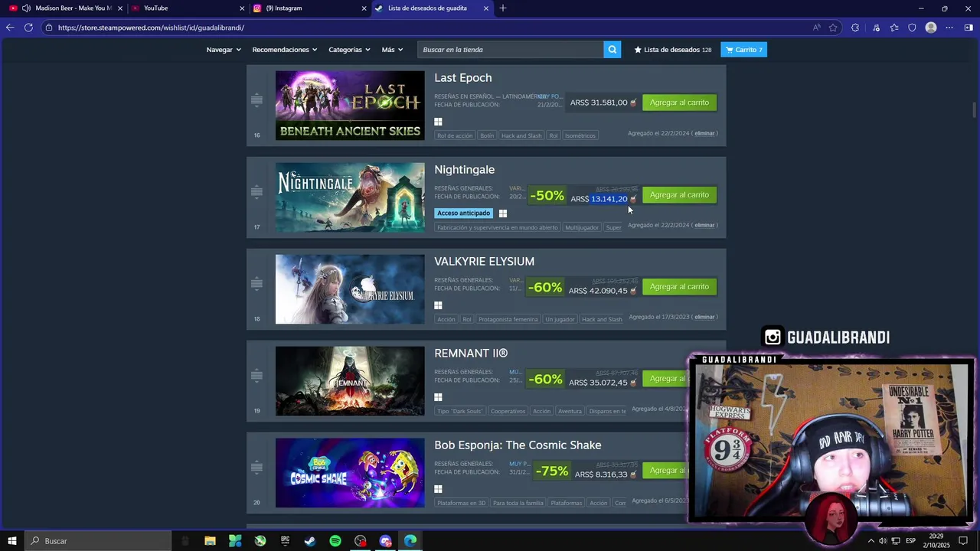Reload the page with the refresh icon
980x551 pixels.
(x=28, y=28)
